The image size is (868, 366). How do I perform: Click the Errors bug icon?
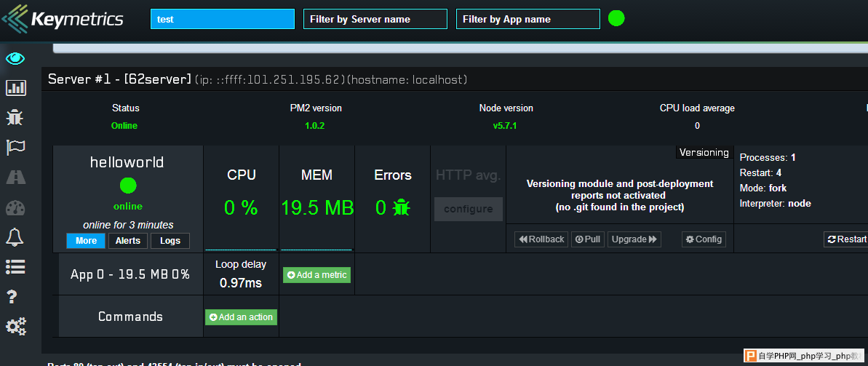(401, 207)
